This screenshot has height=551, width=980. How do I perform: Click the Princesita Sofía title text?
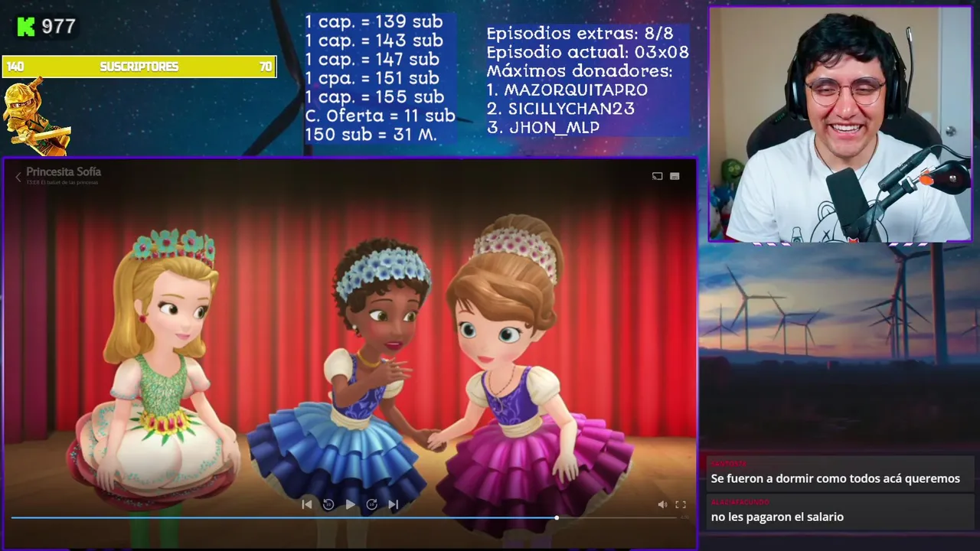pyautogui.click(x=64, y=172)
